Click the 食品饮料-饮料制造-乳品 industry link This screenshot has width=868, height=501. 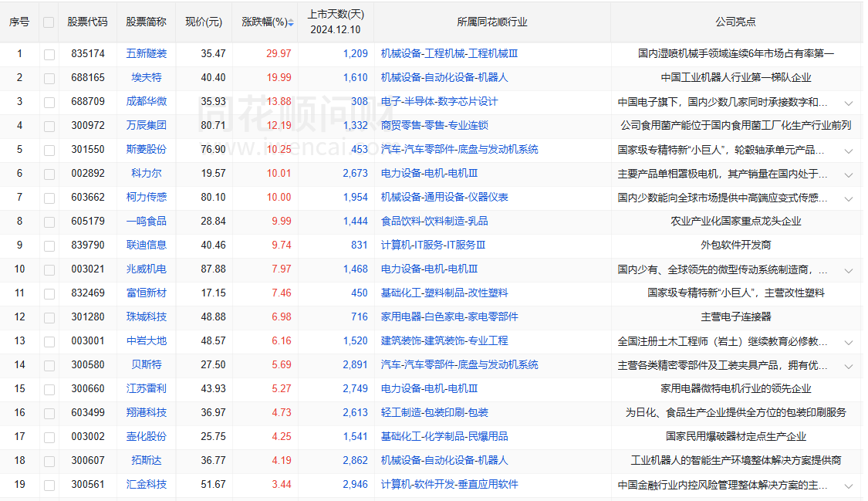coord(434,221)
